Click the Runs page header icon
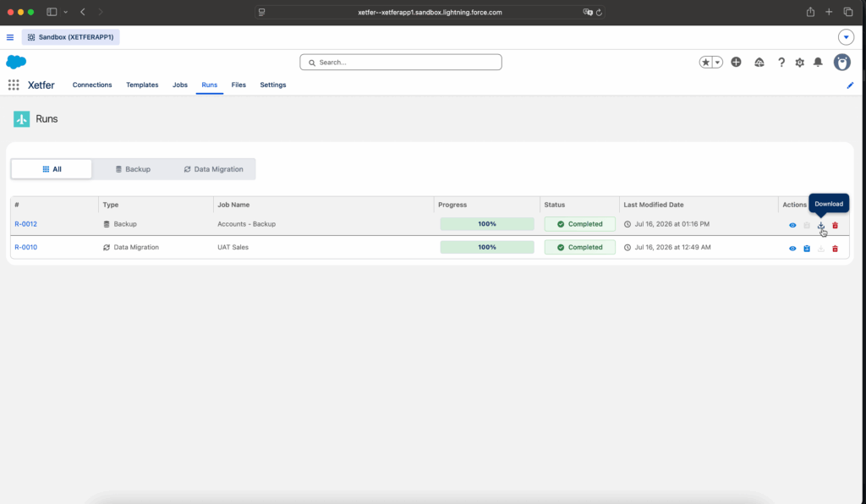 [21, 118]
